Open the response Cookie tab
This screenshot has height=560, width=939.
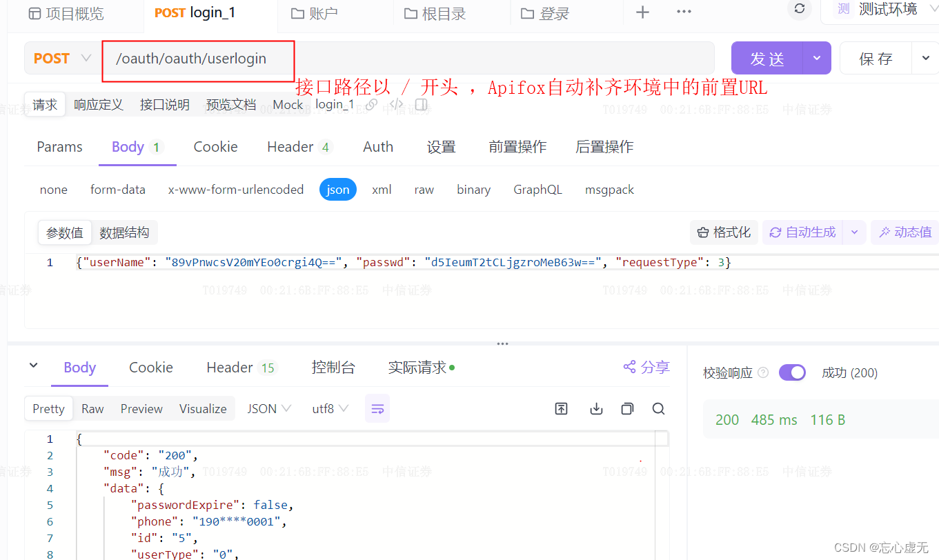[x=151, y=368]
